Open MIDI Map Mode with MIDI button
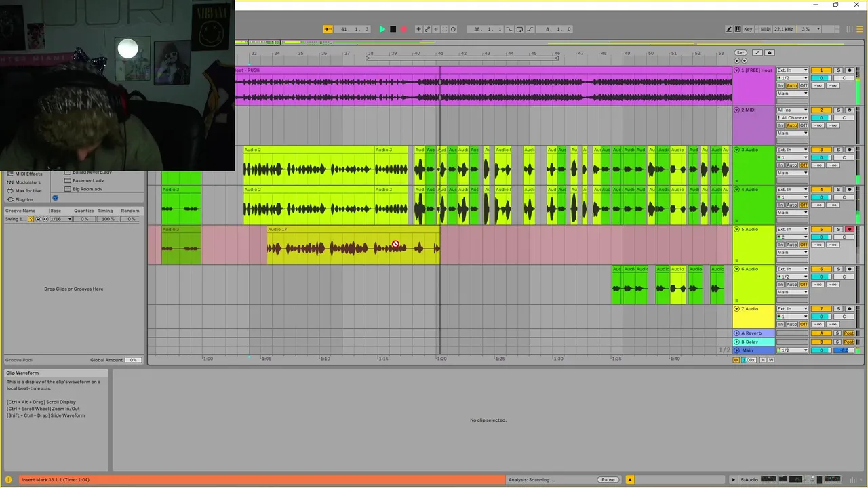The width and height of the screenshot is (868, 488). click(766, 29)
